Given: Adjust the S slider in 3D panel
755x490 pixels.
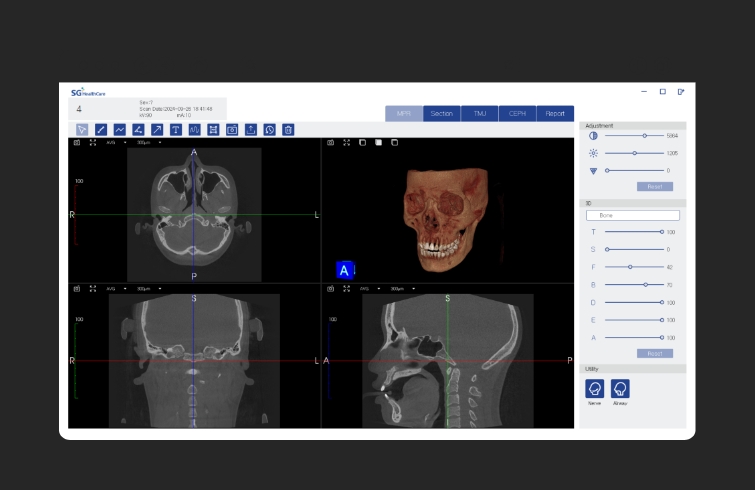Looking at the screenshot, I should click(634, 249).
